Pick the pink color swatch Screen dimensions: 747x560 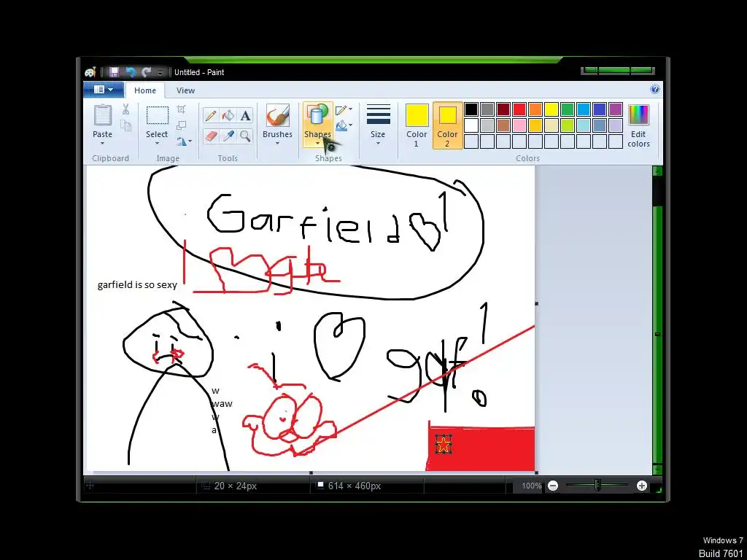click(519, 125)
